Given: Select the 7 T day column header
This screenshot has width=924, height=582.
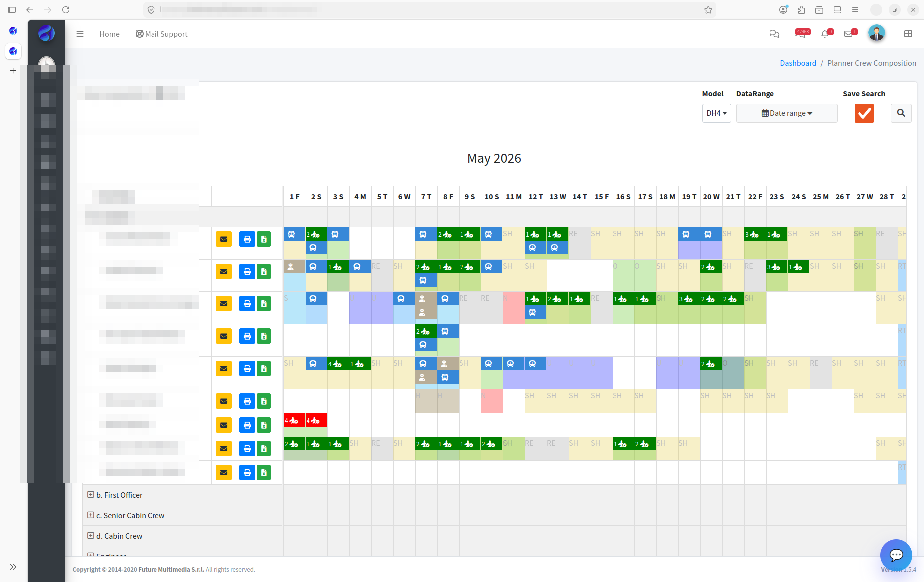Looking at the screenshot, I should pos(426,197).
